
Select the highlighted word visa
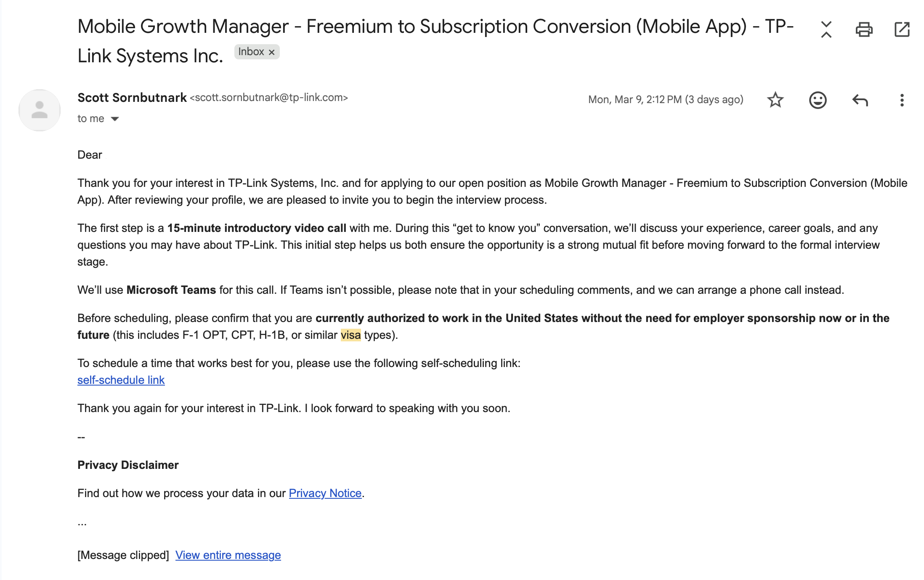[350, 335]
